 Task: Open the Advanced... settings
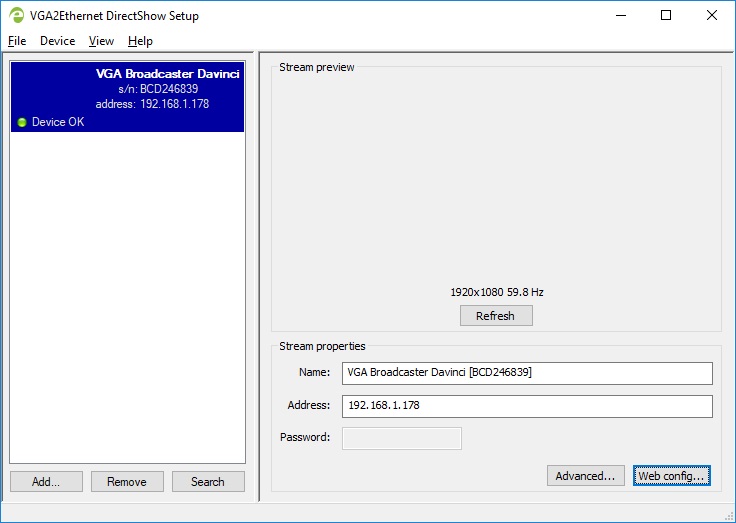585,476
